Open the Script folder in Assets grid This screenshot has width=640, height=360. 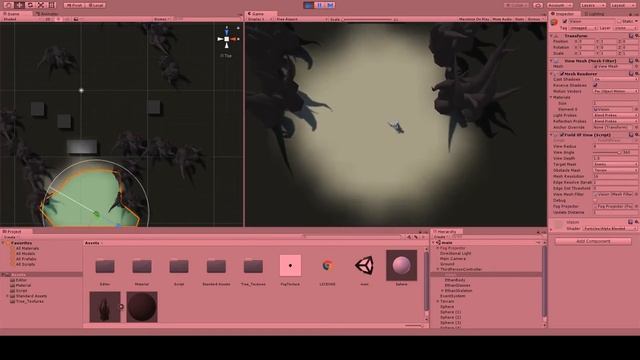tap(179, 267)
